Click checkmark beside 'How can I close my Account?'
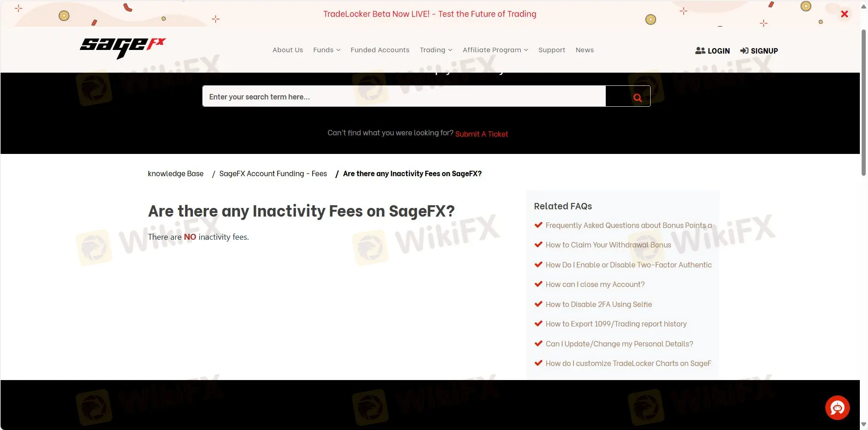The width and height of the screenshot is (868, 430). tap(538, 284)
